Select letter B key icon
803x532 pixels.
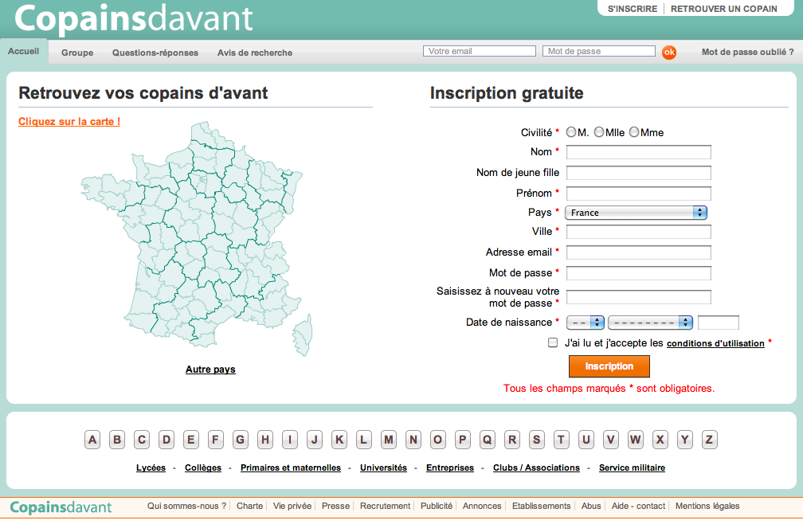coord(117,440)
